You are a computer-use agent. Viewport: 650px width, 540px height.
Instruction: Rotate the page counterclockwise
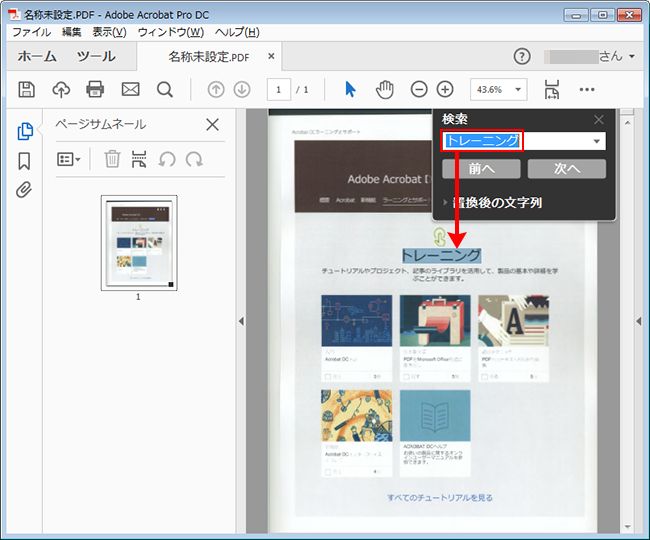pos(167,159)
